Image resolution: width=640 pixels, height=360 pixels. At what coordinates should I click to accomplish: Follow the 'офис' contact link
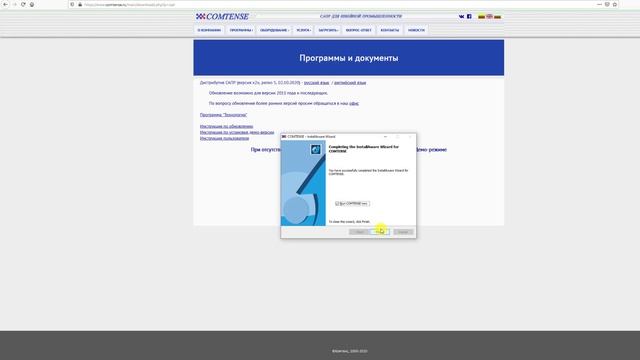pyautogui.click(x=354, y=104)
